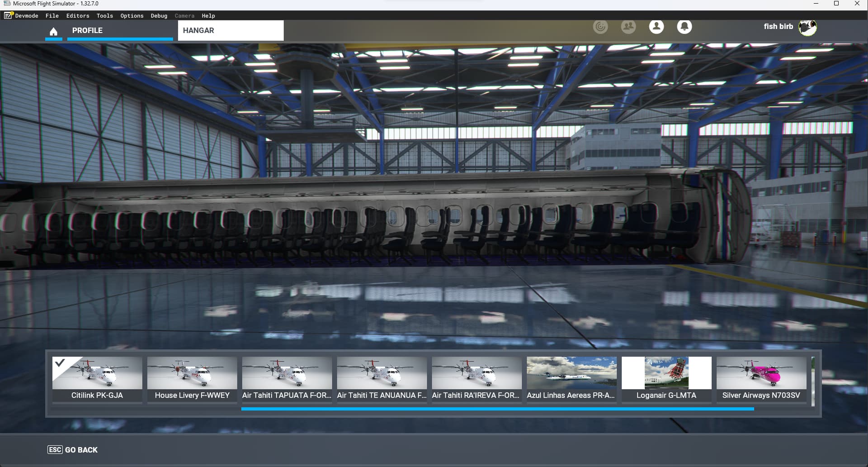
Task: Click the Home icon
Action: tap(53, 31)
